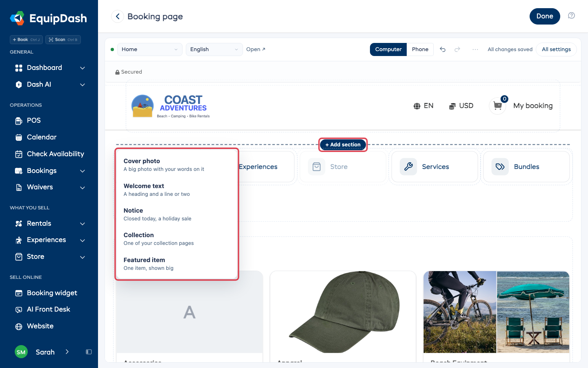Choose Collection section type
Image resolution: width=588 pixels, height=368 pixels.
click(x=177, y=239)
